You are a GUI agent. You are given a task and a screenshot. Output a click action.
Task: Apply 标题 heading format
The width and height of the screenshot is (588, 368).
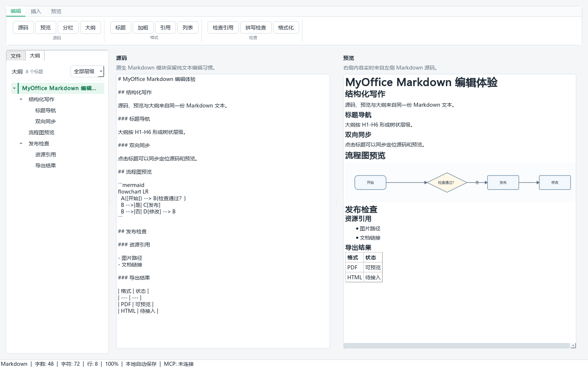click(121, 28)
